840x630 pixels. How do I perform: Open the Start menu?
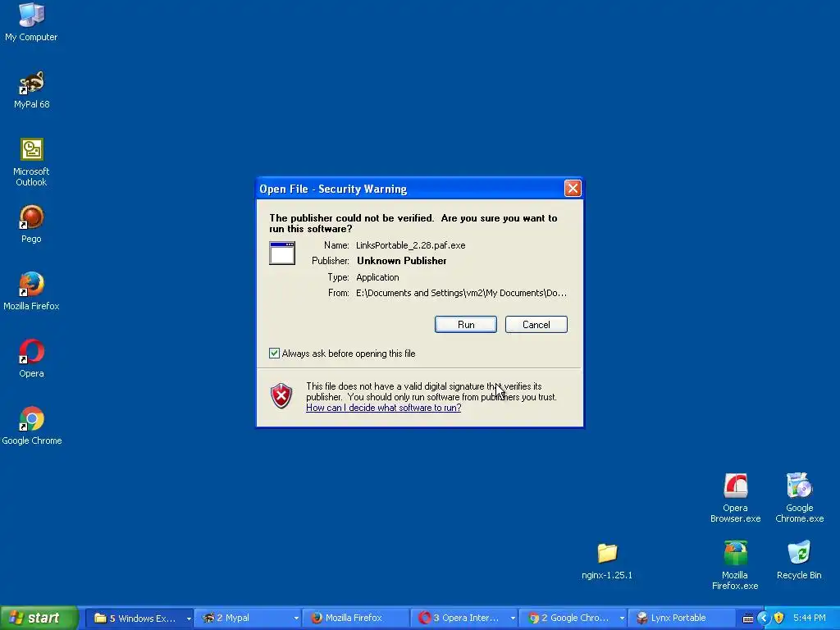click(39, 618)
